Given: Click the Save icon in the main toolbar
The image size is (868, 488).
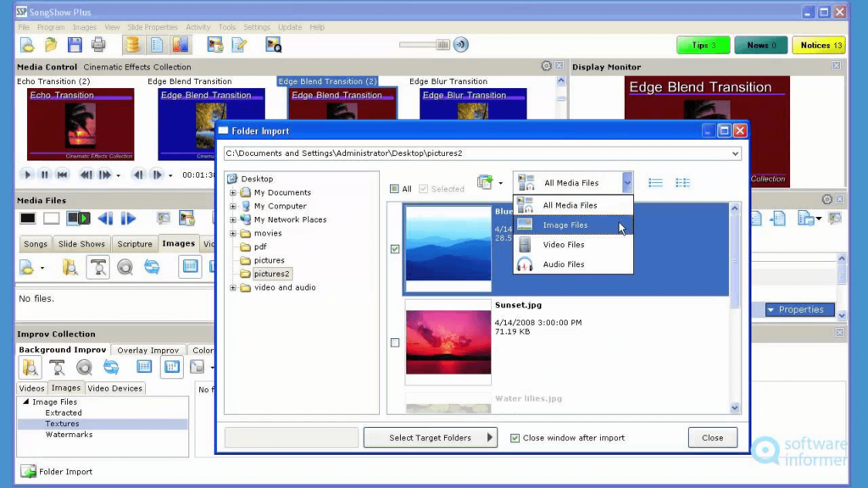Looking at the screenshot, I should click(75, 44).
